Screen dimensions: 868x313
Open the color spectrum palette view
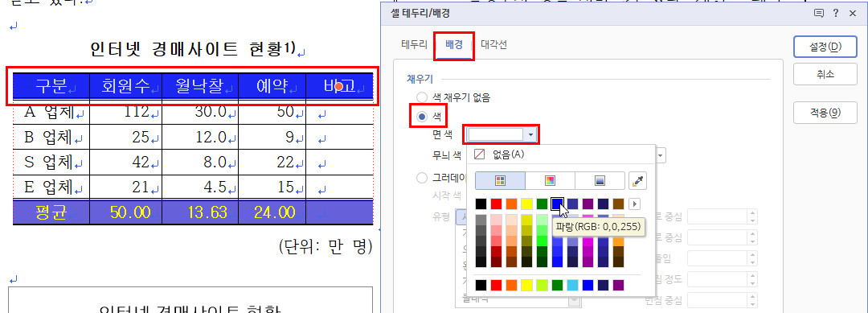pyautogui.click(x=550, y=180)
